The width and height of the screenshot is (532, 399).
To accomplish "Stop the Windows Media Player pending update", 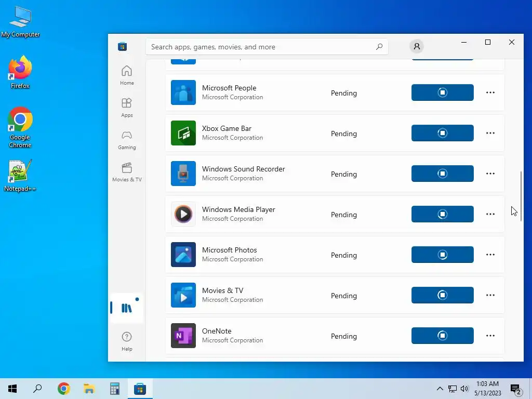I will (x=443, y=214).
